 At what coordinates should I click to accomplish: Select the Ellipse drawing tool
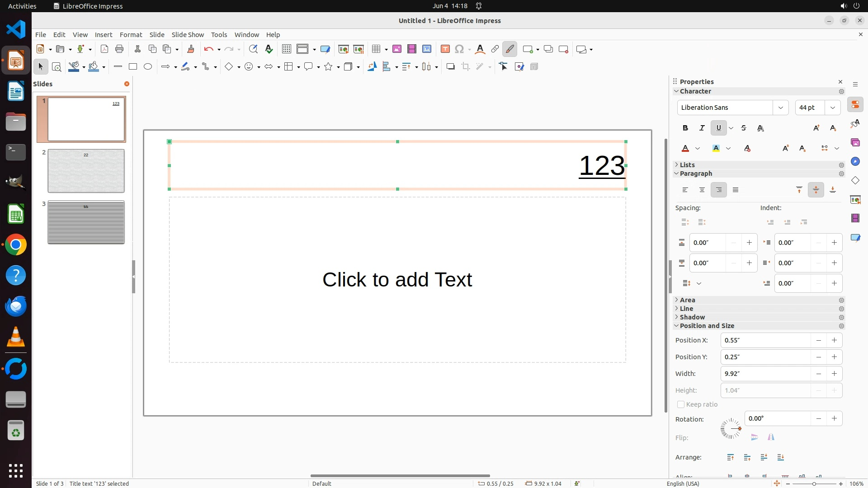click(x=148, y=67)
